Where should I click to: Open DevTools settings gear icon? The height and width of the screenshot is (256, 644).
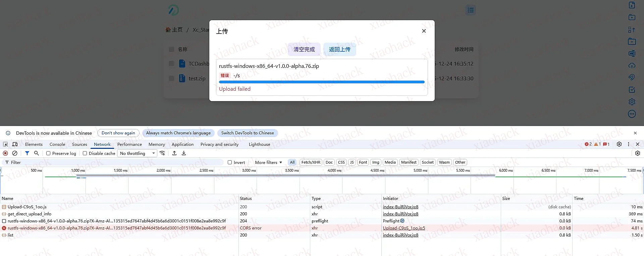point(619,144)
